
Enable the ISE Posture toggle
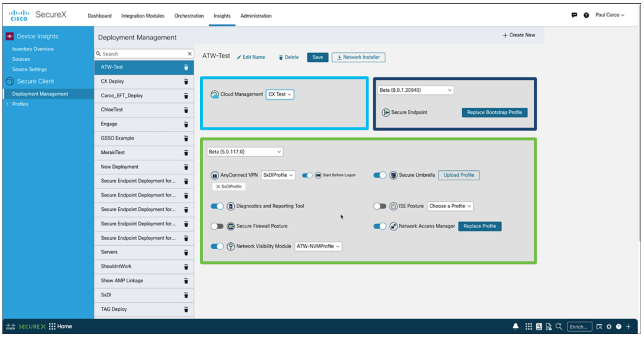(x=380, y=206)
